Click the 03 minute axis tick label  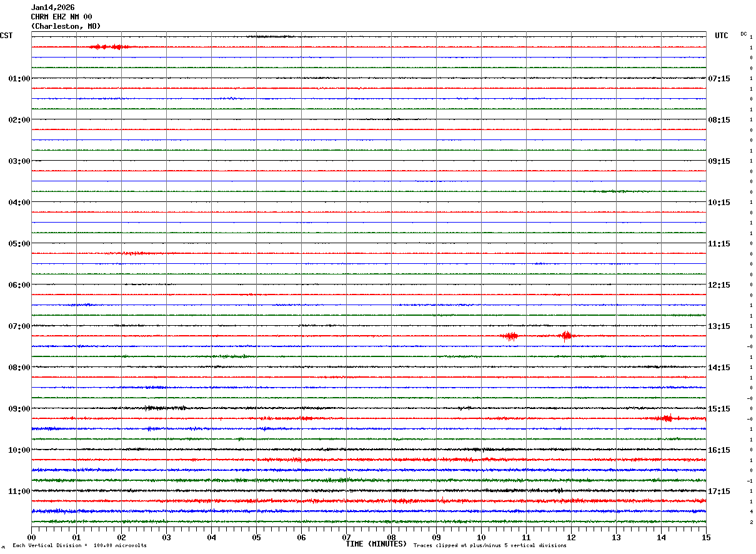pyautogui.click(x=166, y=537)
